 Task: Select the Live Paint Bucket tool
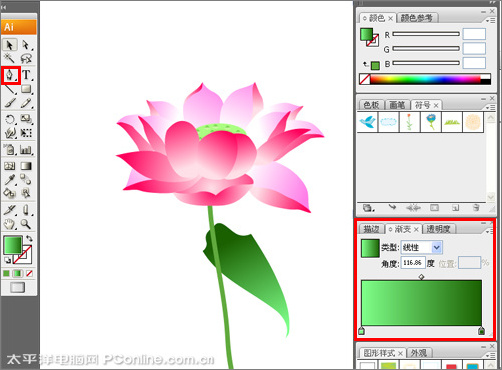pos(10,193)
